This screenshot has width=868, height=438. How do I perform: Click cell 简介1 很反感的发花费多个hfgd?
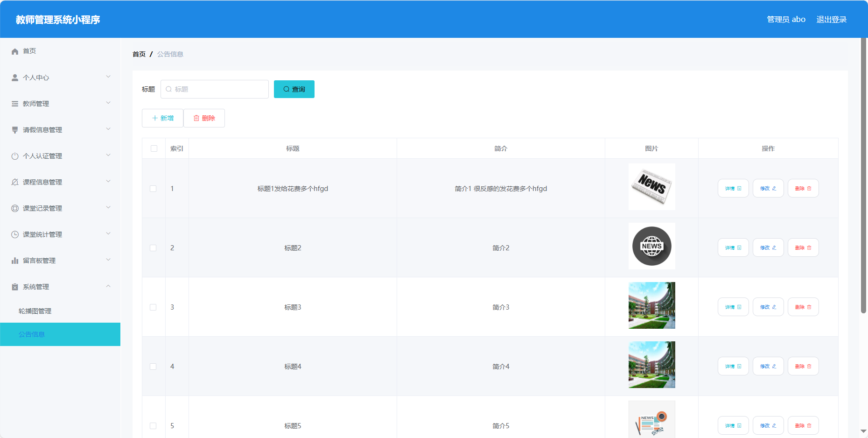coord(501,189)
